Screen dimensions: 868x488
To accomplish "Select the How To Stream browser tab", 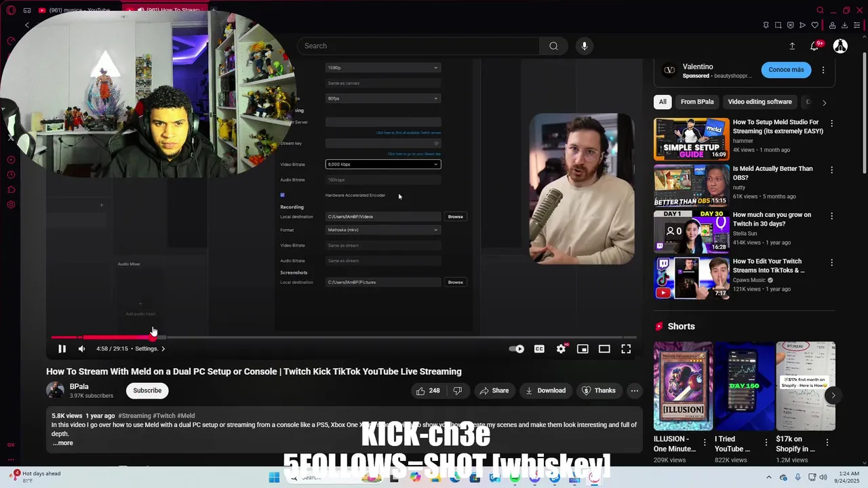I will click(165, 10).
